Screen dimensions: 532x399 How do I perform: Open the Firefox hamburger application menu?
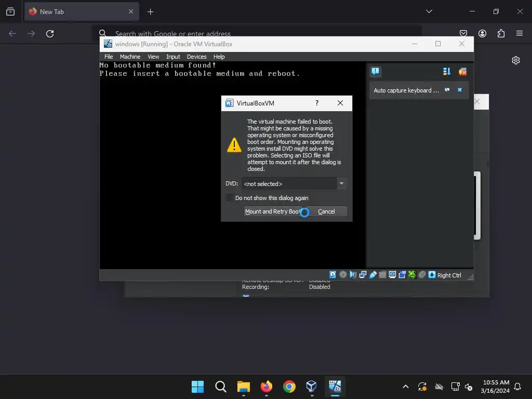click(x=520, y=33)
